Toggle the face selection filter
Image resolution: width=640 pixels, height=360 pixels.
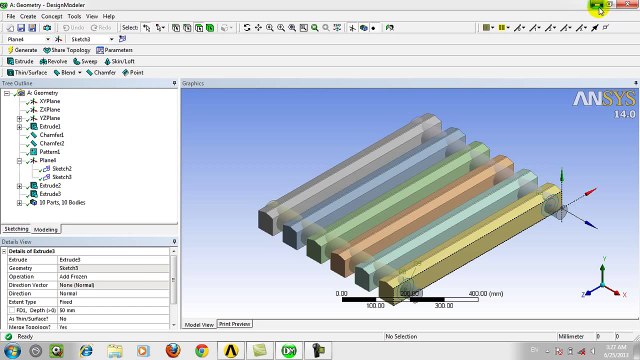(199, 28)
